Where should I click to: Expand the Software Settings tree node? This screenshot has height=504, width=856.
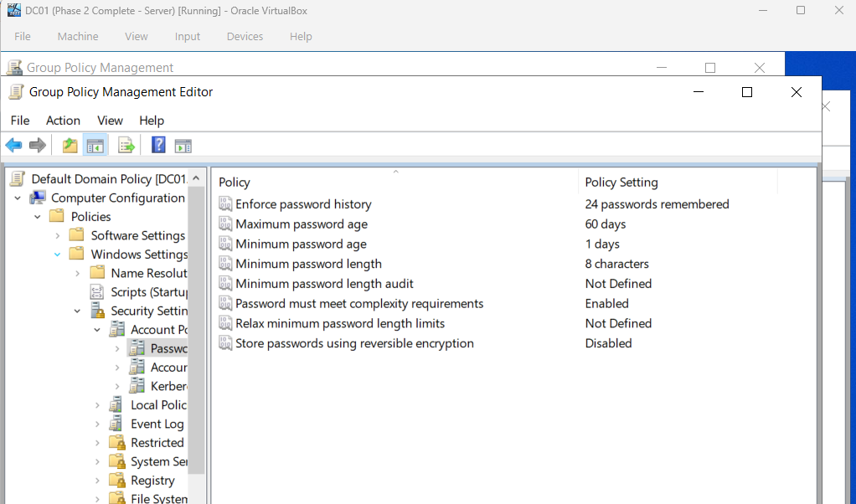click(57, 235)
